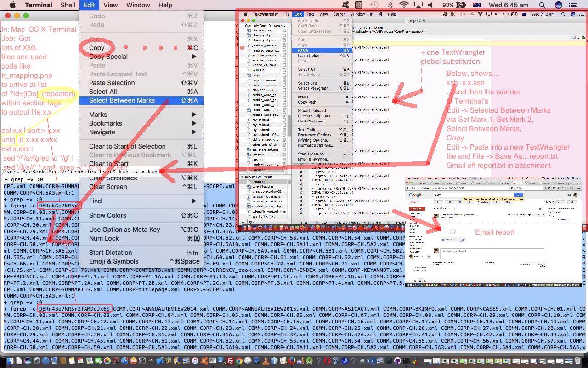
Task: Click the volume speaker icon
Action: [431, 5]
